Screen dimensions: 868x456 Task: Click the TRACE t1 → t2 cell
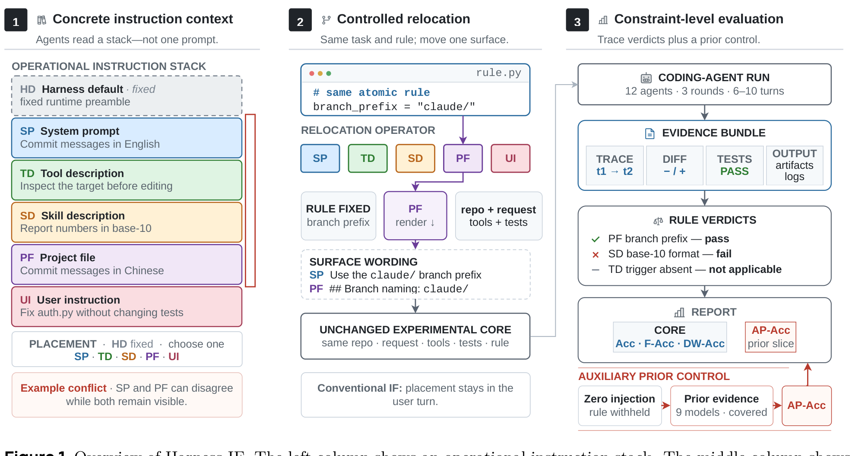pos(615,165)
